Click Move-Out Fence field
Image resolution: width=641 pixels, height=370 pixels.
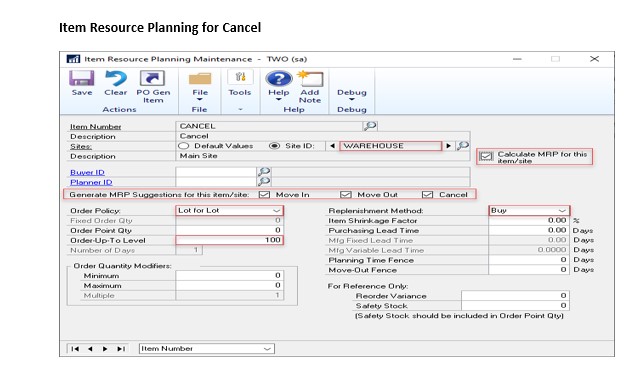coord(529,270)
